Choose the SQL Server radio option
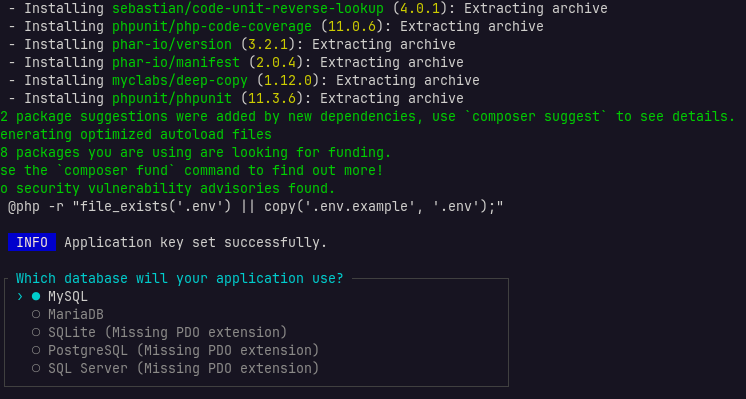Viewport: 746px width, 399px height. pos(36,368)
